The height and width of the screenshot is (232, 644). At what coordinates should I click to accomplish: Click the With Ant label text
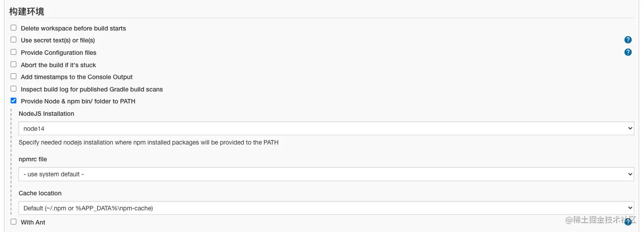click(x=33, y=222)
